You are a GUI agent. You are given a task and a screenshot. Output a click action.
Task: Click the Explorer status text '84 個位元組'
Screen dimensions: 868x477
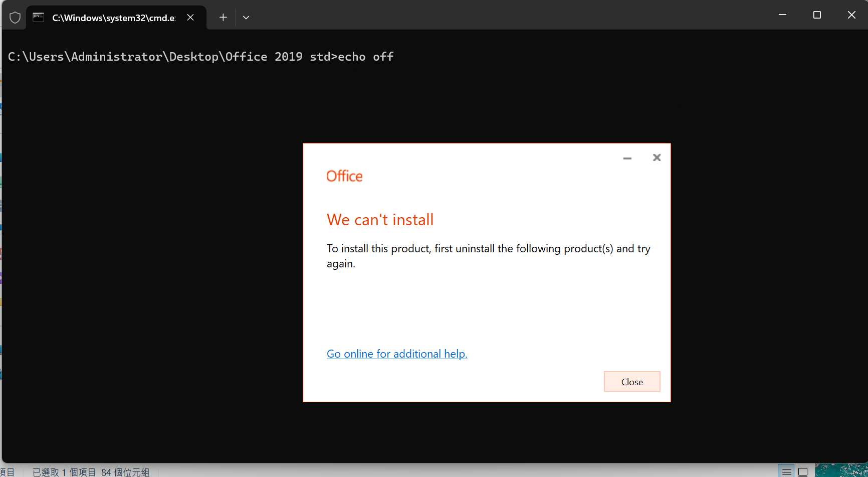(125, 472)
